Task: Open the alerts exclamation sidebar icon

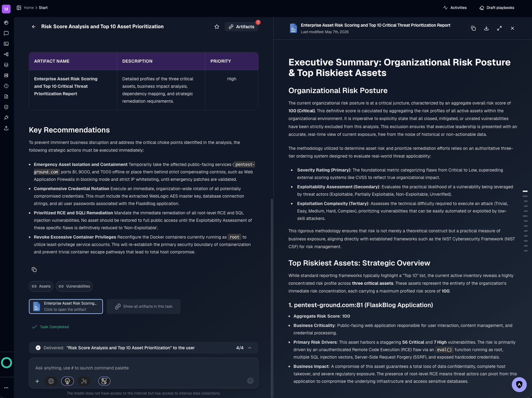Action: point(6,86)
